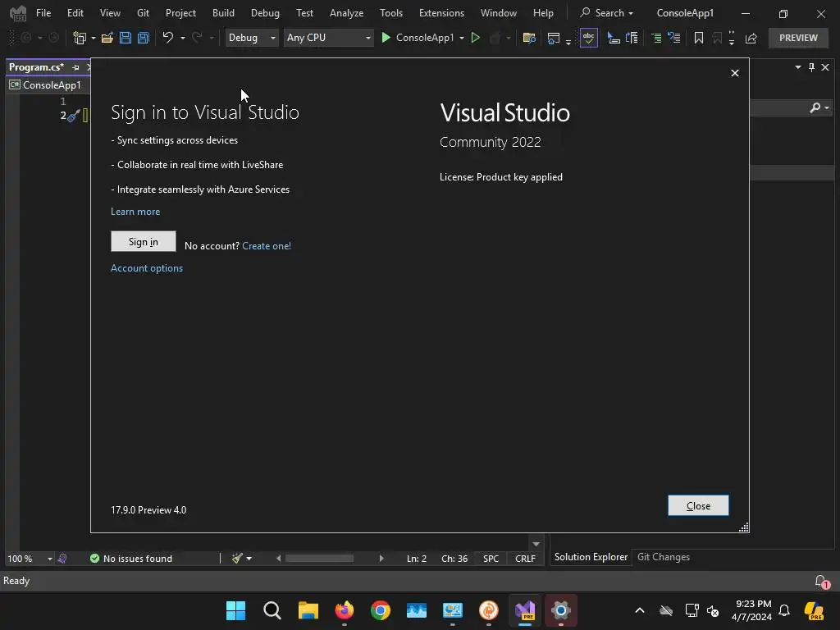Click the CRLF line ending indicator
840x630 pixels.
click(x=525, y=558)
